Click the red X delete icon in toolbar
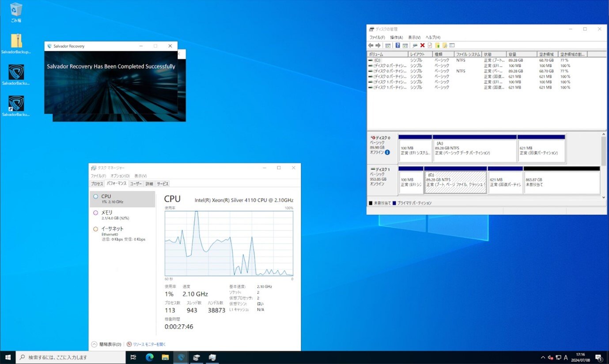 point(422,45)
